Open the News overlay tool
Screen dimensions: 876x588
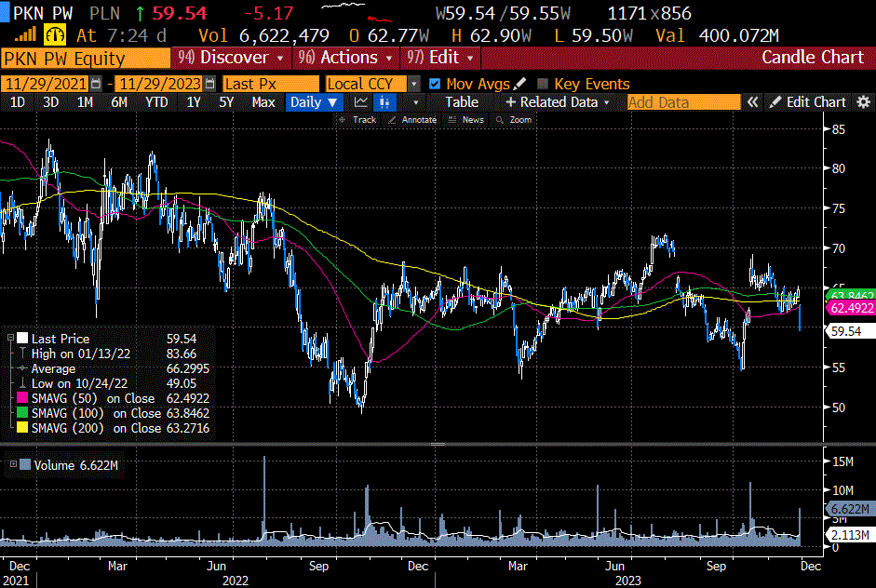pos(466,119)
